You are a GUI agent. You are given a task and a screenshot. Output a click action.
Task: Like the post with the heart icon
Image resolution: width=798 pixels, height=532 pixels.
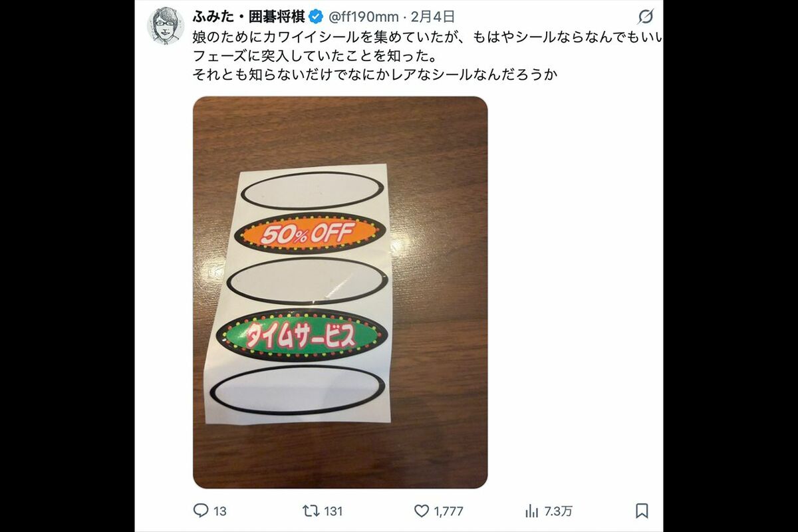click(x=422, y=511)
